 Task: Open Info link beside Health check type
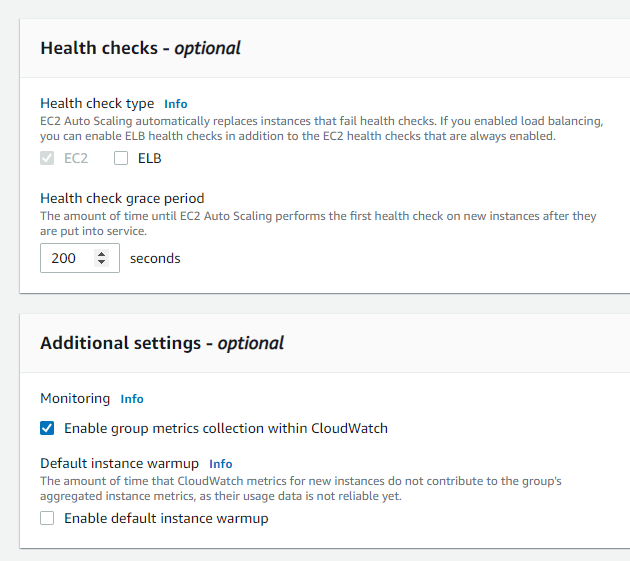tap(175, 104)
